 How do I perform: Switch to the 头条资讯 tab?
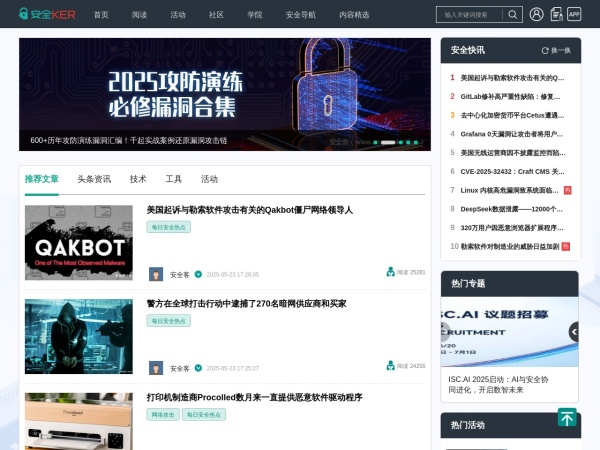[94, 179]
